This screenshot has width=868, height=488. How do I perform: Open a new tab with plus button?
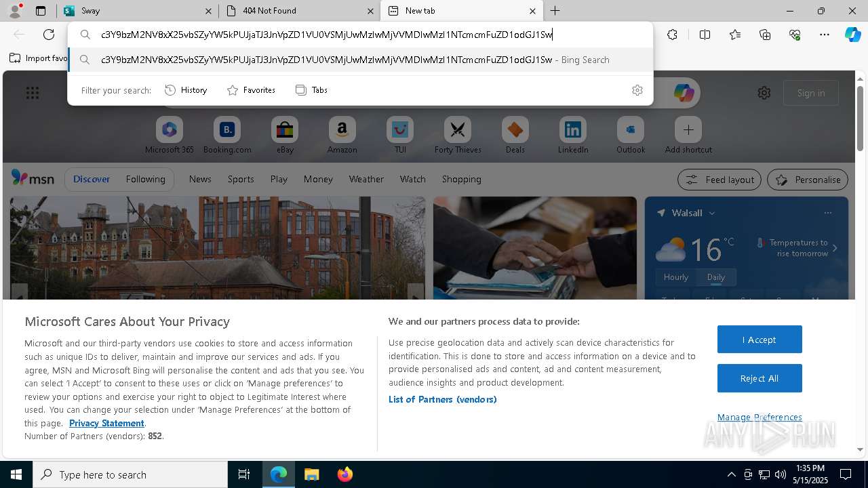pyautogui.click(x=555, y=11)
